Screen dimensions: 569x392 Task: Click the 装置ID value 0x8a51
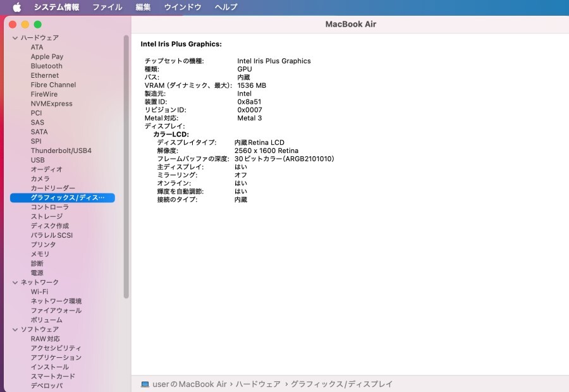pyautogui.click(x=249, y=102)
